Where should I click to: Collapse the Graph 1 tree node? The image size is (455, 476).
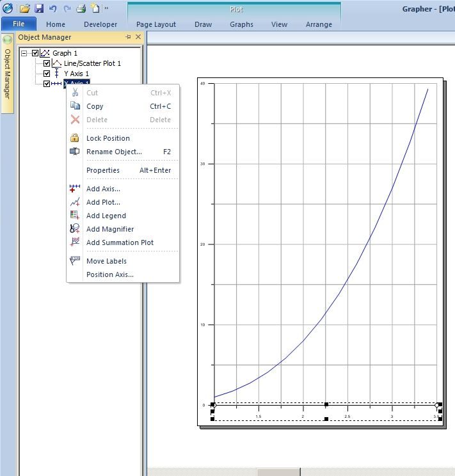(x=24, y=53)
